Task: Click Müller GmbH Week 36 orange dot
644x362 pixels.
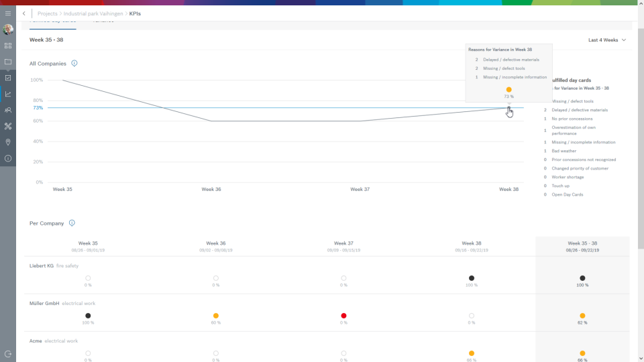Action: point(216,316)
